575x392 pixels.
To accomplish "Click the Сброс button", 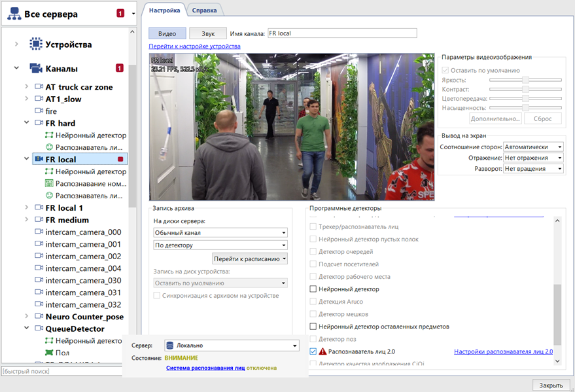I will tap(543, 119).
